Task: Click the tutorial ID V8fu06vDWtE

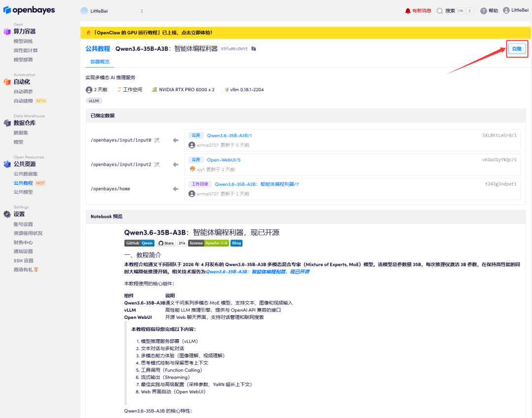Action: [234, 49]
